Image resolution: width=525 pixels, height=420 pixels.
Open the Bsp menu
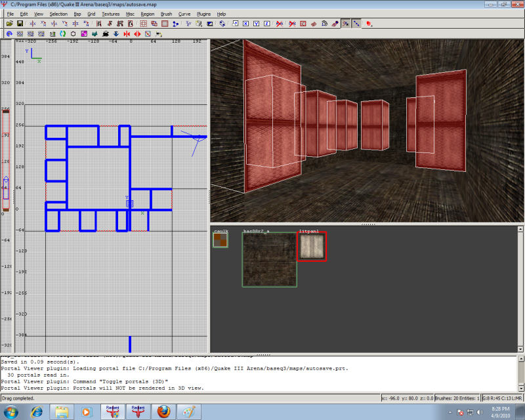[x=77, y=14]
